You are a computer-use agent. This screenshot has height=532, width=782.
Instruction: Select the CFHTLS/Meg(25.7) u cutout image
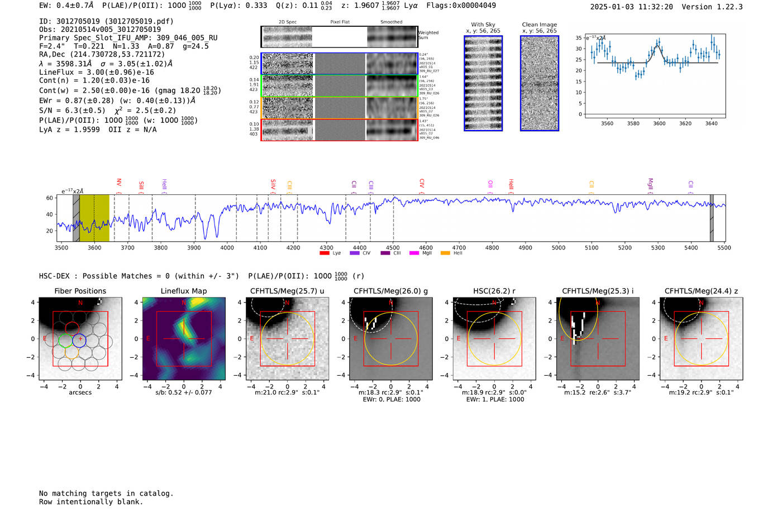click(x=287, y=338)
